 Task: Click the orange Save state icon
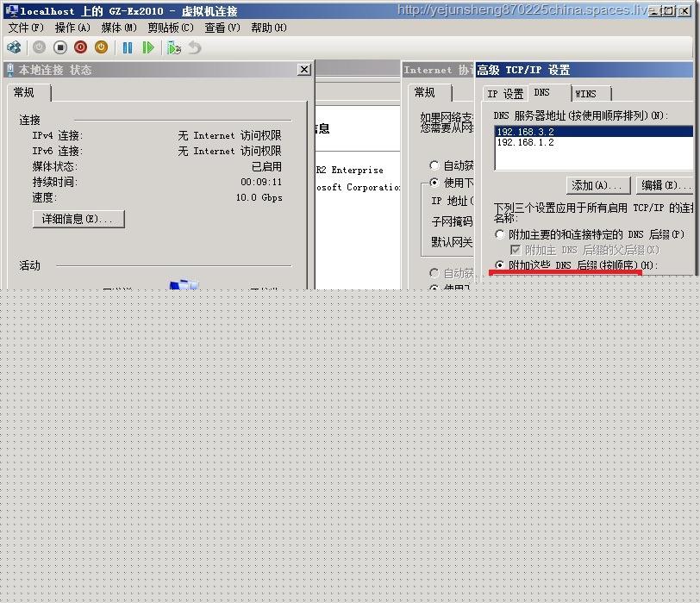coord(102,47)
